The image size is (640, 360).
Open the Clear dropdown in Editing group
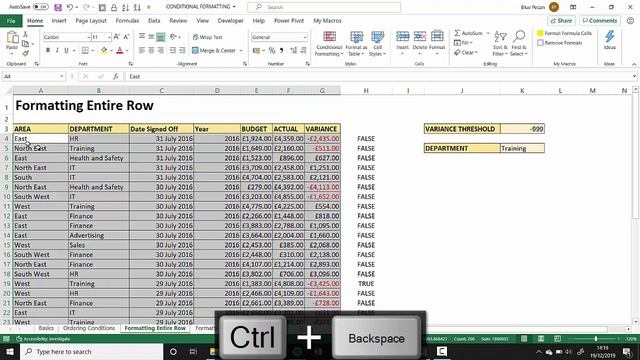tap(466, 53)
